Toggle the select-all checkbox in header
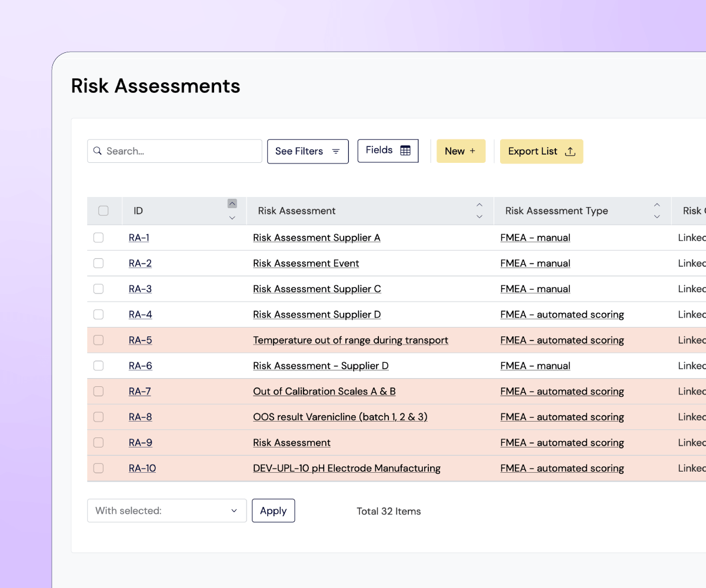 click(x=104, y=211)
